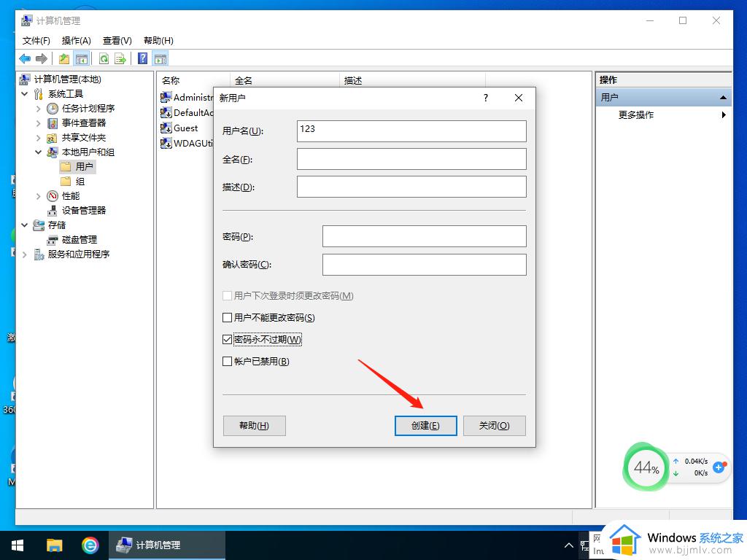Image resolution: width=747 pixels, height=560 pixels.
Task: Select the 性能 monitor icon
Action: coord(53,196)
